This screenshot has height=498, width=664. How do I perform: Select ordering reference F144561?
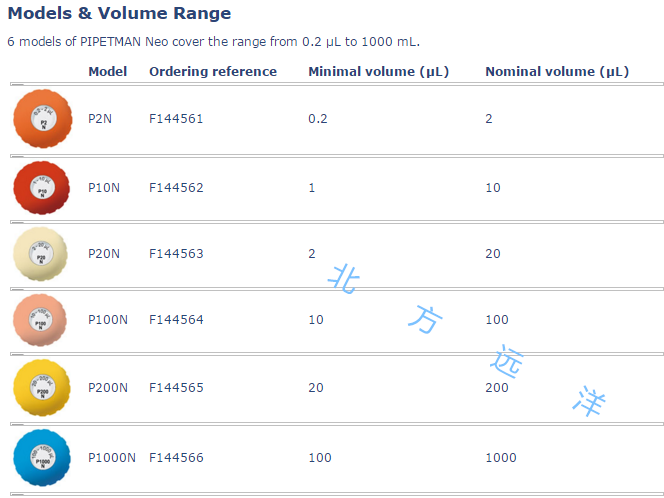176,119
